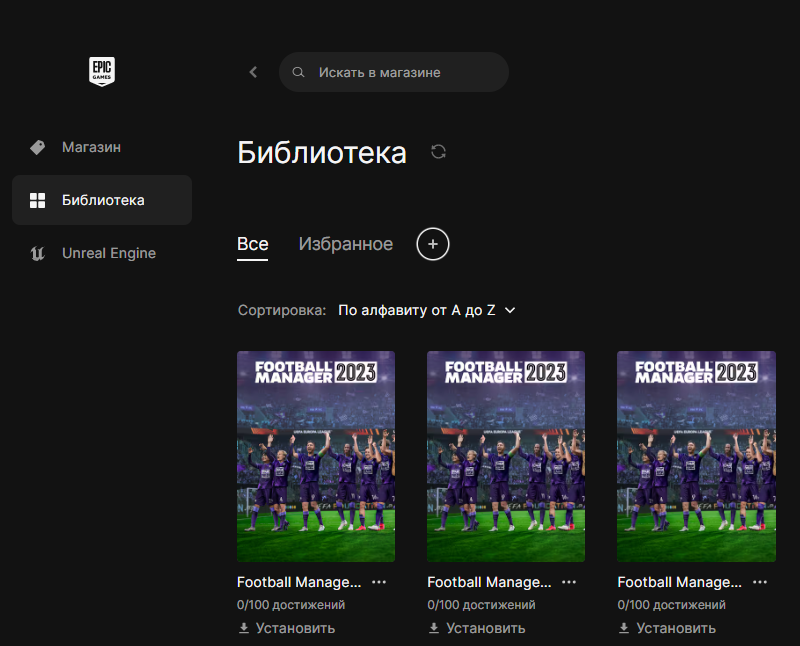Screen dimensions: 800x646
Task: Click the refresh icon beside Библиотека heading
Action: tap(438, 152)
